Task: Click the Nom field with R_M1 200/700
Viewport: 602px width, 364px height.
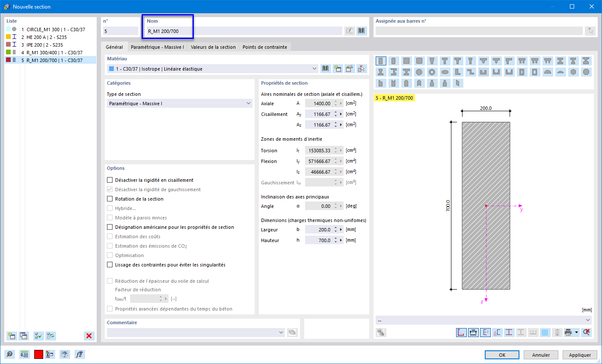Action: pos(244,31)
